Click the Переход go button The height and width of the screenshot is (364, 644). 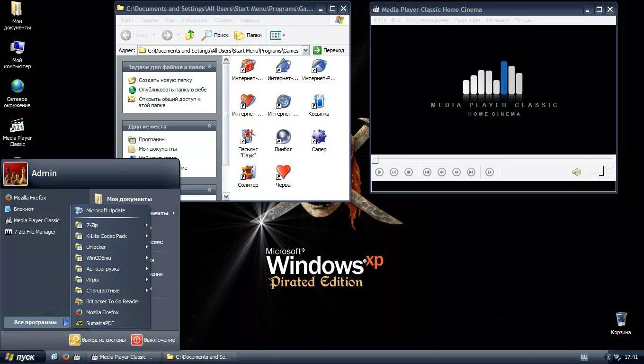click(329, 50)
